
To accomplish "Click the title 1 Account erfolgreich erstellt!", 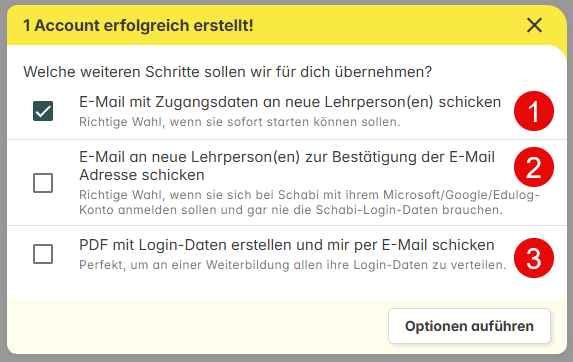I will click(x=138, y=26).
